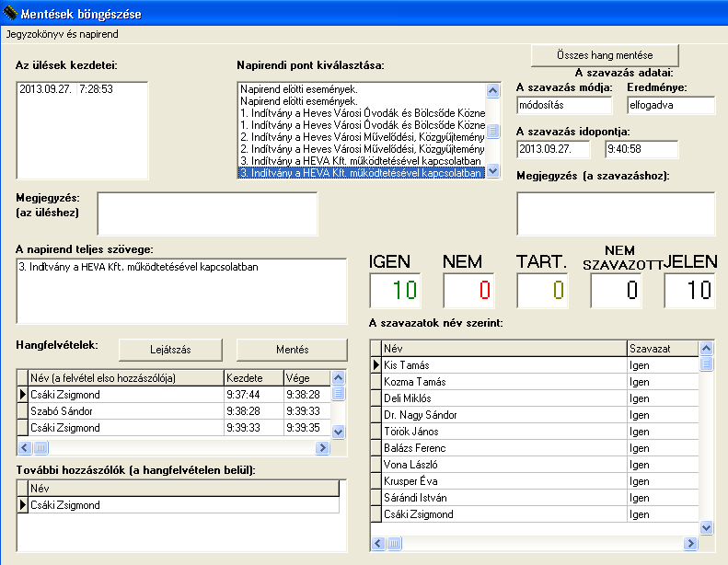Select voter row Balázs Ferenc
728x565 pixels.
(x=535, y=448)
